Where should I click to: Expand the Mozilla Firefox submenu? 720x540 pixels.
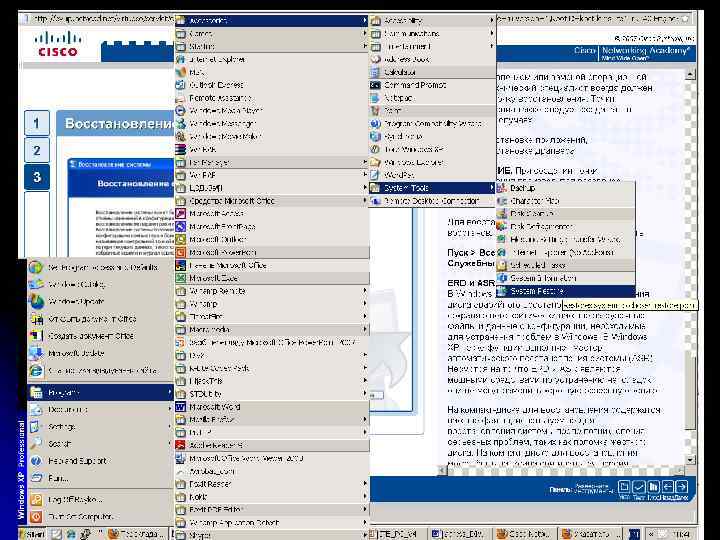[x=272, y=419]
